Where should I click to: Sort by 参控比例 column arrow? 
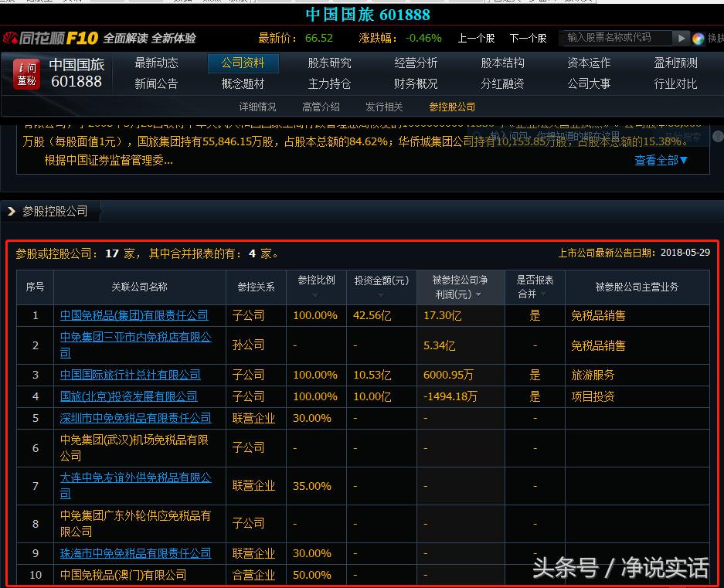point(315,294)
